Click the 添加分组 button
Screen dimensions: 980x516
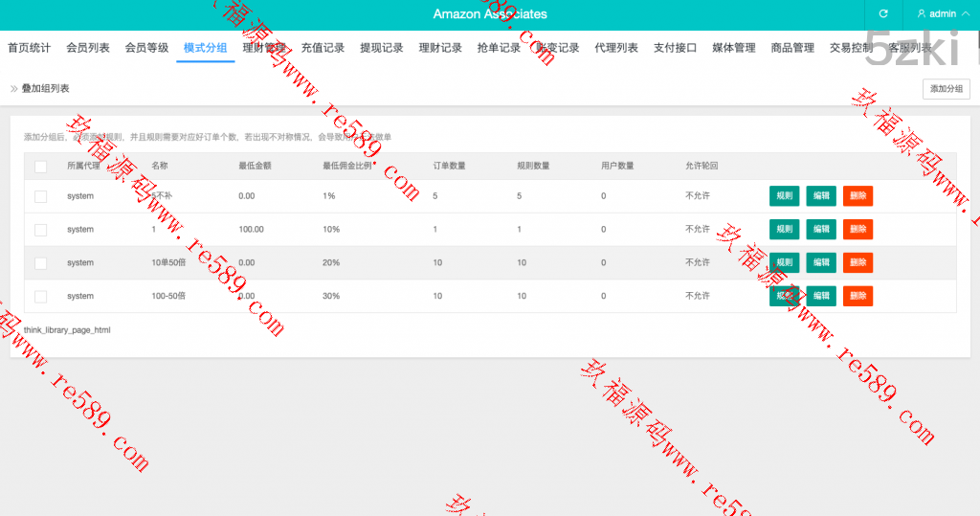click(x=947, y=89)
